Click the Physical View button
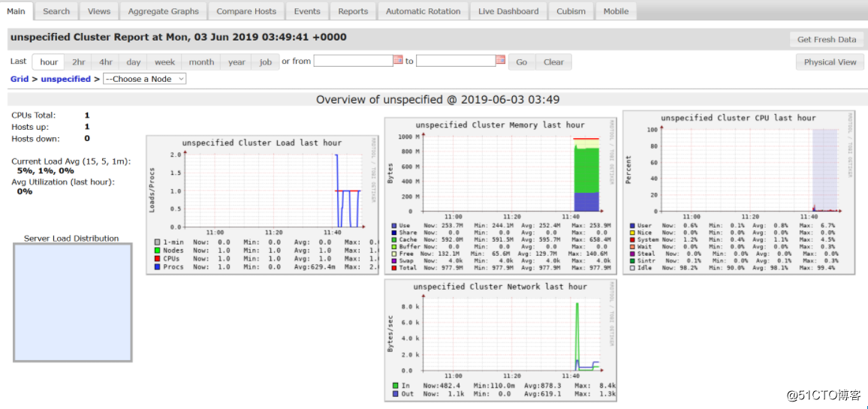 pyautogui.click(x=830, y=62)
